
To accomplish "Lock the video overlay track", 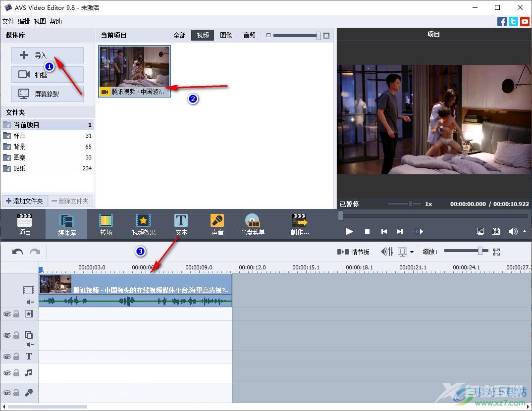I will 16,335.
